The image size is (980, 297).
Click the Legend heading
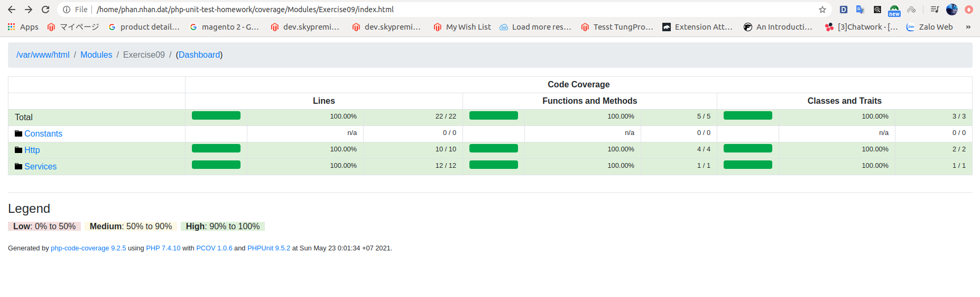pyautogui.click(x=29, y=209)
